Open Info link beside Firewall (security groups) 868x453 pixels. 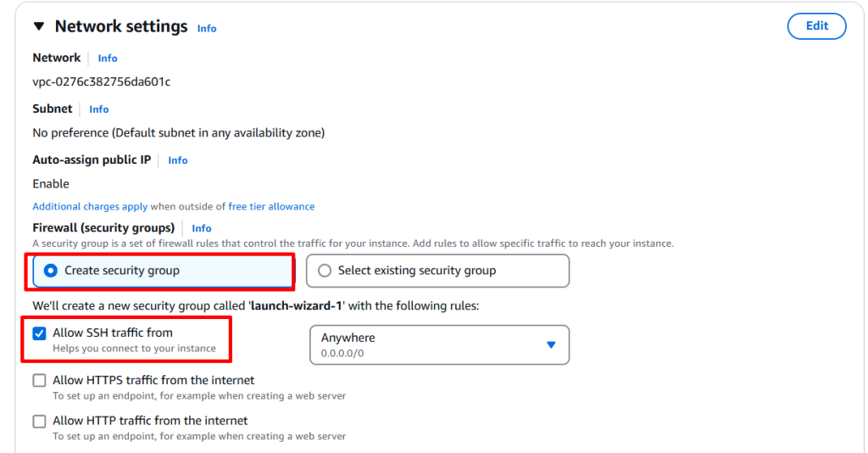(x=202, y=228)
